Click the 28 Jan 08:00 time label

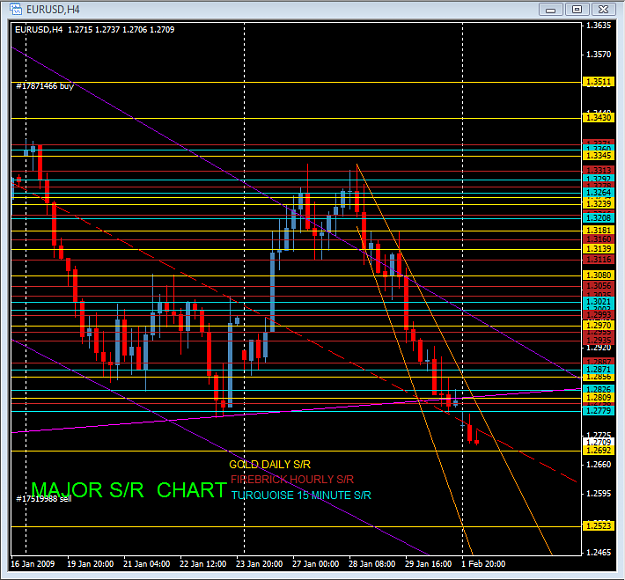pyautogui.click(x=372, y=564)
